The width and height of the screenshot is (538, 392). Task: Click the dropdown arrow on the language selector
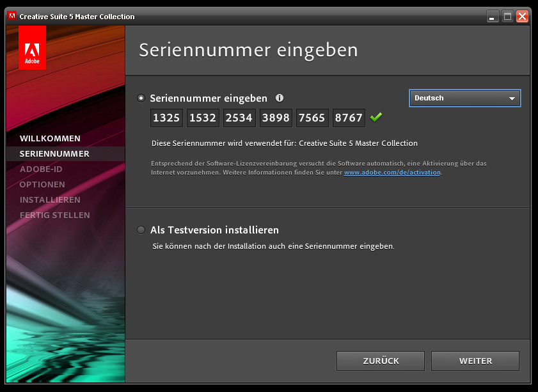[512, 98]
